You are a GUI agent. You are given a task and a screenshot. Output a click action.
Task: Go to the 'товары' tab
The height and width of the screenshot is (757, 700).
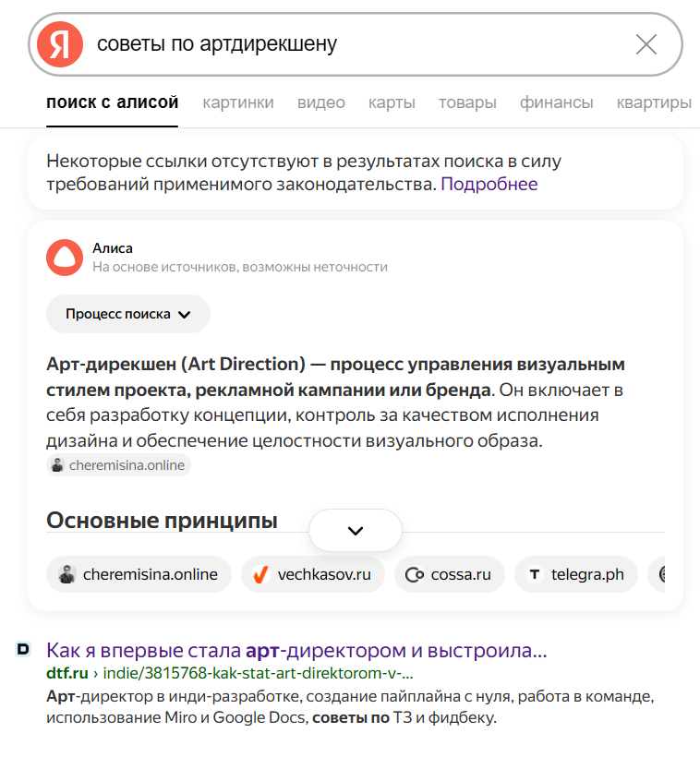tap(467, 102)
